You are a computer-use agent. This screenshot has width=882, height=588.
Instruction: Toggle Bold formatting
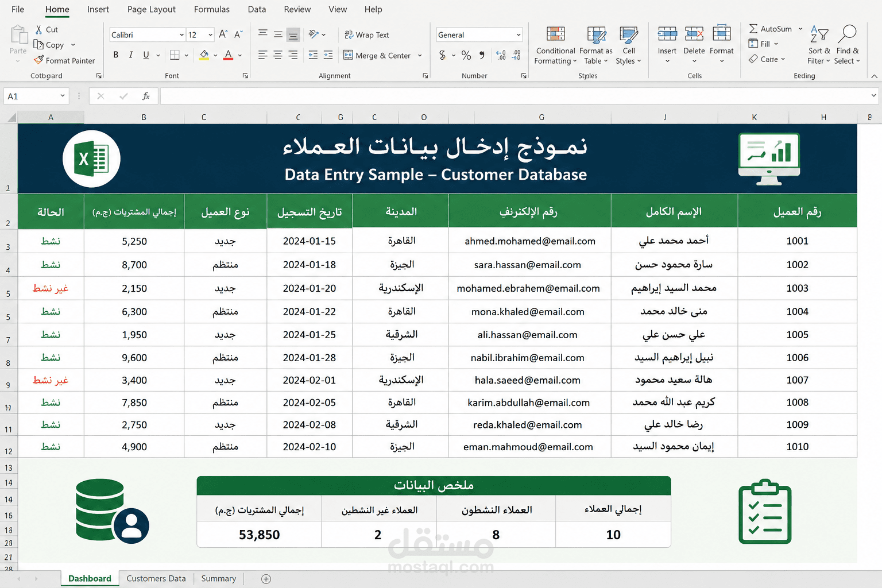(x=116, y=55)
